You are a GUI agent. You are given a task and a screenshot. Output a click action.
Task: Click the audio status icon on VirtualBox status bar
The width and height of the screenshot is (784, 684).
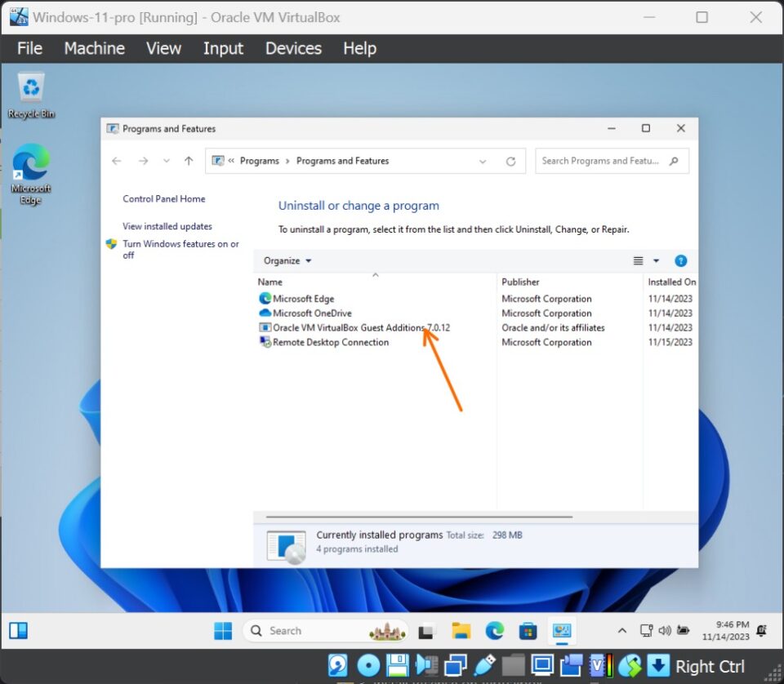click(x=426, y=666)
